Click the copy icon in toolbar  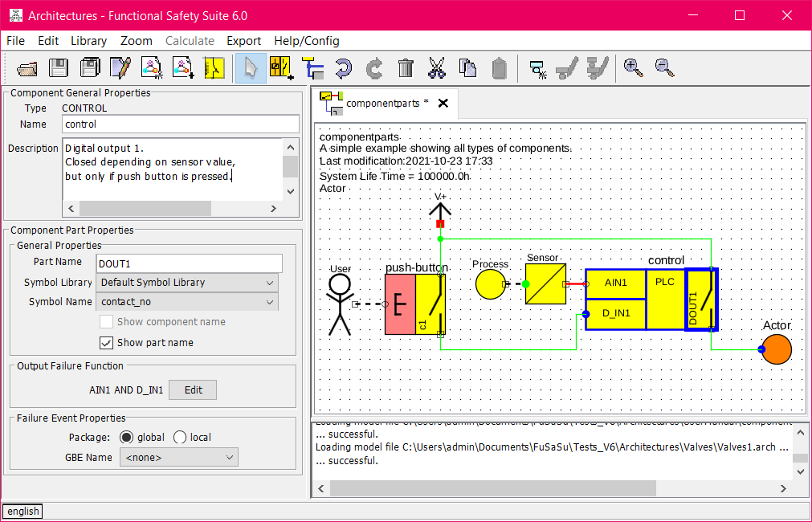467,68
